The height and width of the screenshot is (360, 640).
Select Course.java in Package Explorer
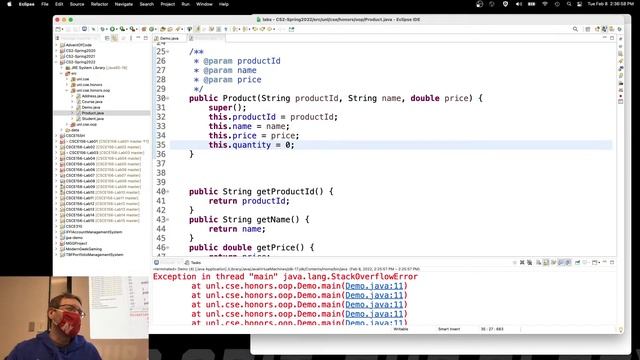[92, 102]
